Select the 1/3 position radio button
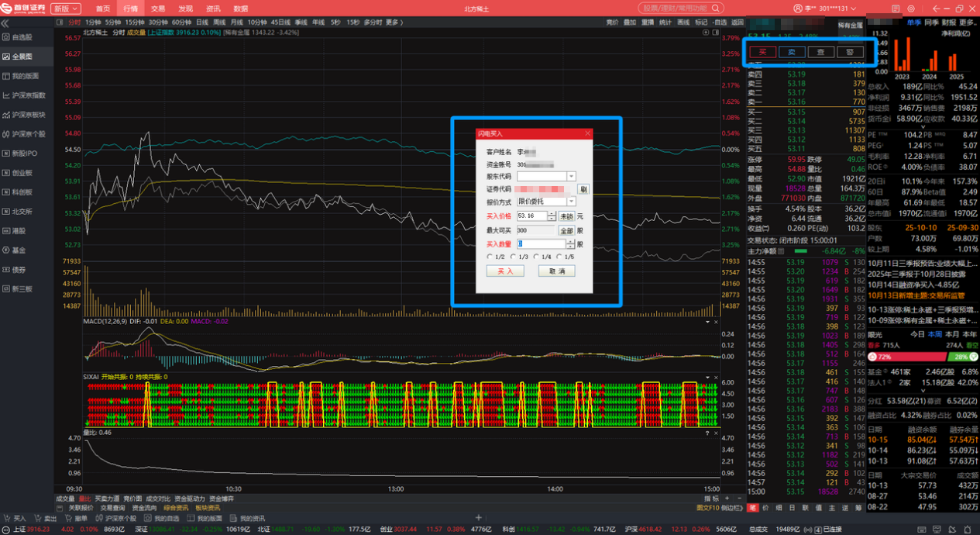This screenshot has width=980, height=535. click(x=513, y=257)
